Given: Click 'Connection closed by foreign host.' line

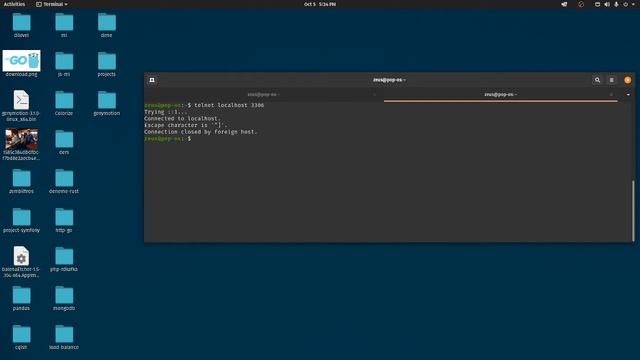Looking at the screenshot, I should (201, 132).
